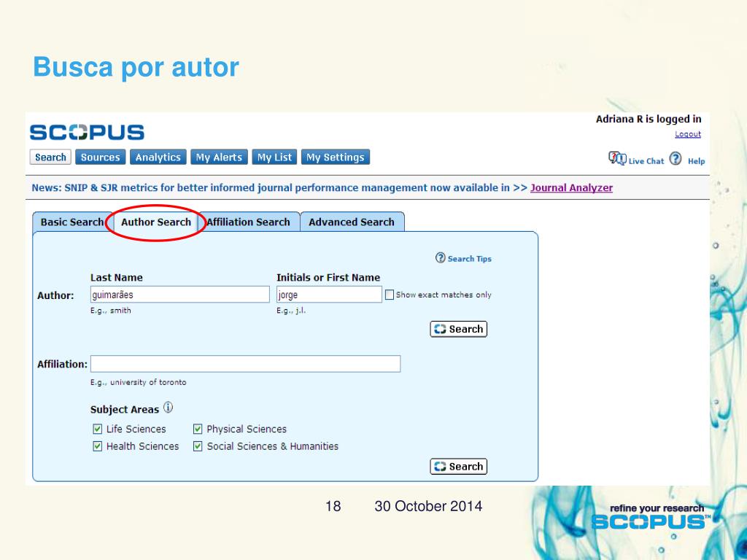Open My List page
The width and height of the screenshot is (747, 560).
click(x=274, y=157)
